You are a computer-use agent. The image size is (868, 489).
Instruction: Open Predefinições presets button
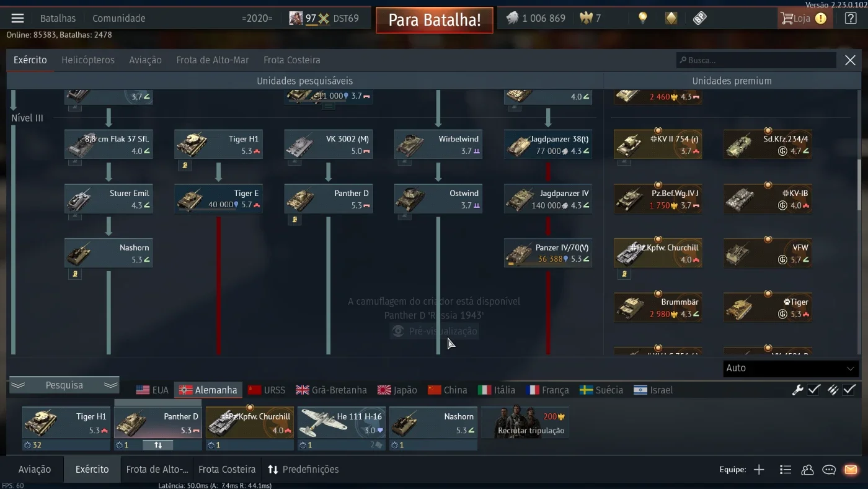(303, 470)
